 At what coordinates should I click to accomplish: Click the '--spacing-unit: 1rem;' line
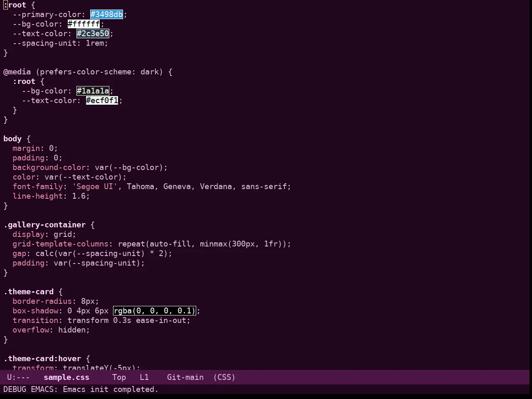click(61, 43)
